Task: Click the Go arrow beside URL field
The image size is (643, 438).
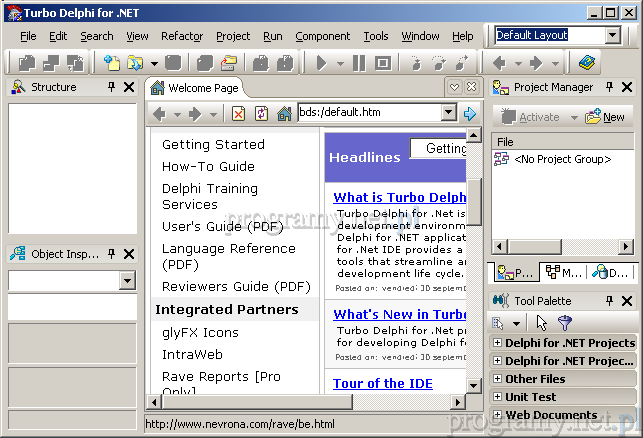Action: coord(470,114)
